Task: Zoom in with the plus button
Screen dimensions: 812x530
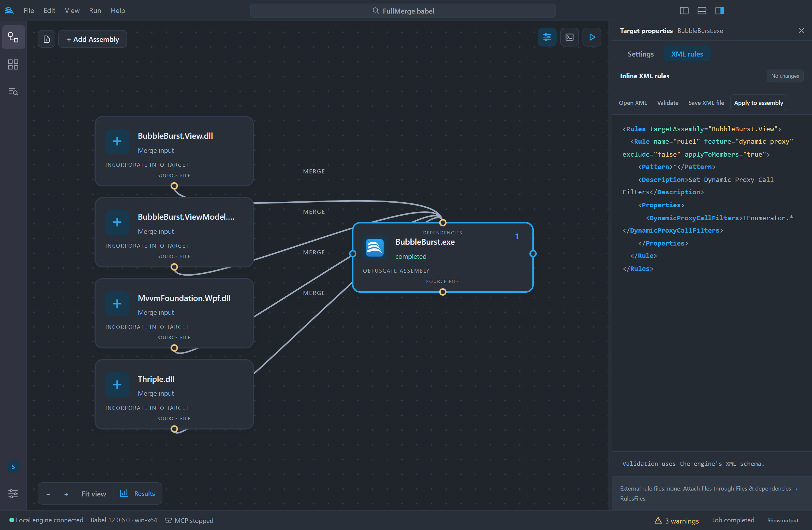Action: pyautogui.click(x=66, y=494)
